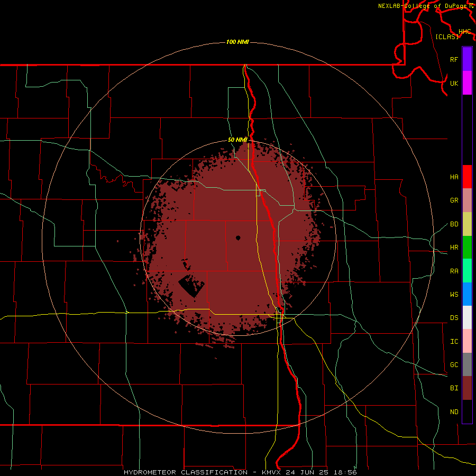
Task: Click the 50 NMI range ring label
Action: pos(237,140)
